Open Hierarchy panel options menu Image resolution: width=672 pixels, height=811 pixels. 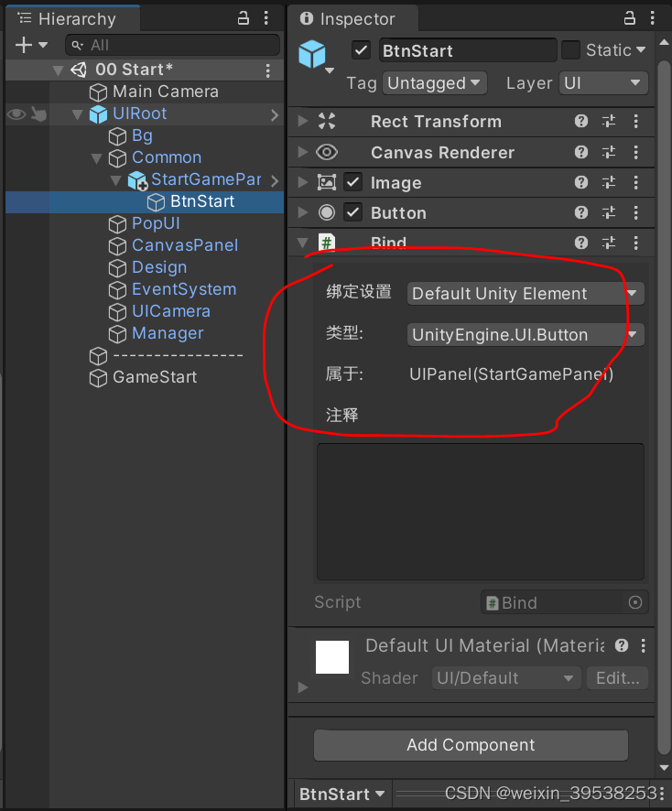[x=266, y=18]
